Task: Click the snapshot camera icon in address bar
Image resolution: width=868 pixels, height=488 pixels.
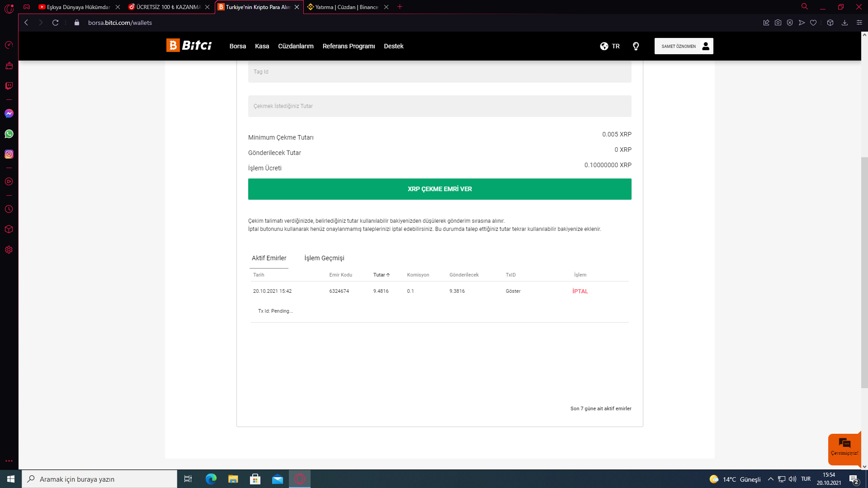Action: [x=778, y=23]
